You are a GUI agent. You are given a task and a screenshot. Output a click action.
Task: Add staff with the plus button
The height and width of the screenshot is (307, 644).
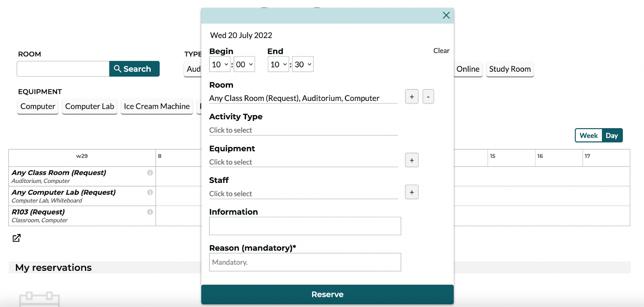point(412,192)
